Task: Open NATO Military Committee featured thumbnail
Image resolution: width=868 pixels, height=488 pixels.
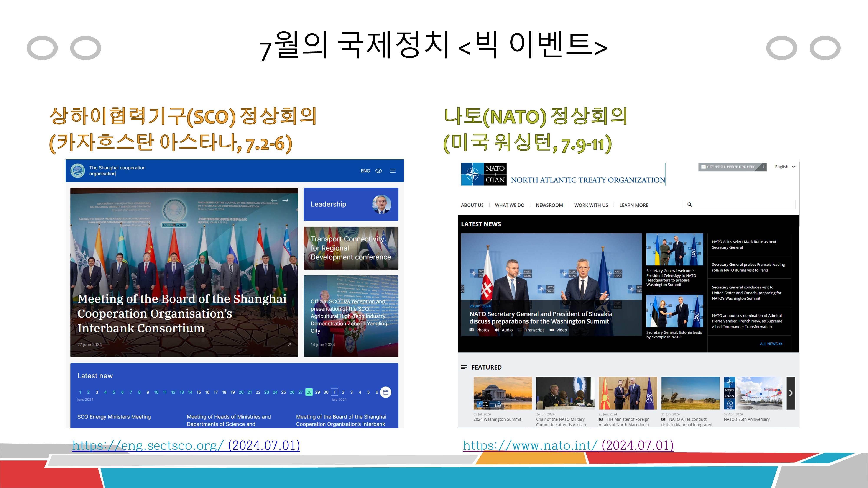Action: pyautogui.click(x=565, y=393)
